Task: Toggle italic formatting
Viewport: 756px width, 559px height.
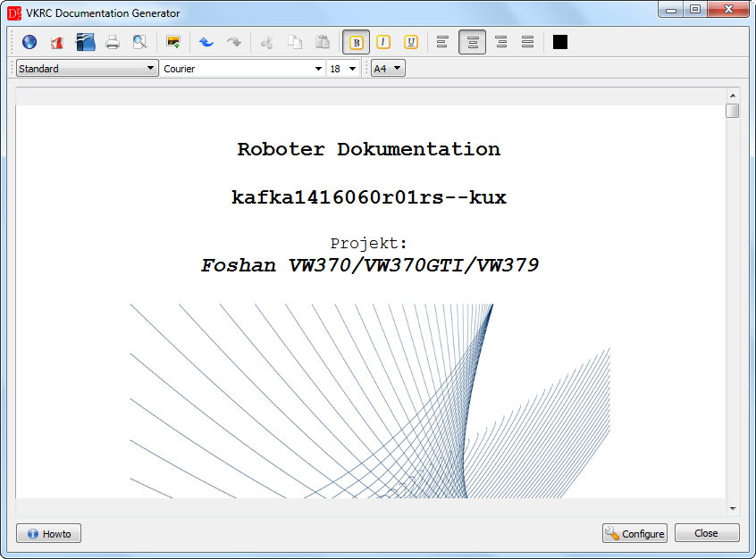Action: click(x=383, y=42)
